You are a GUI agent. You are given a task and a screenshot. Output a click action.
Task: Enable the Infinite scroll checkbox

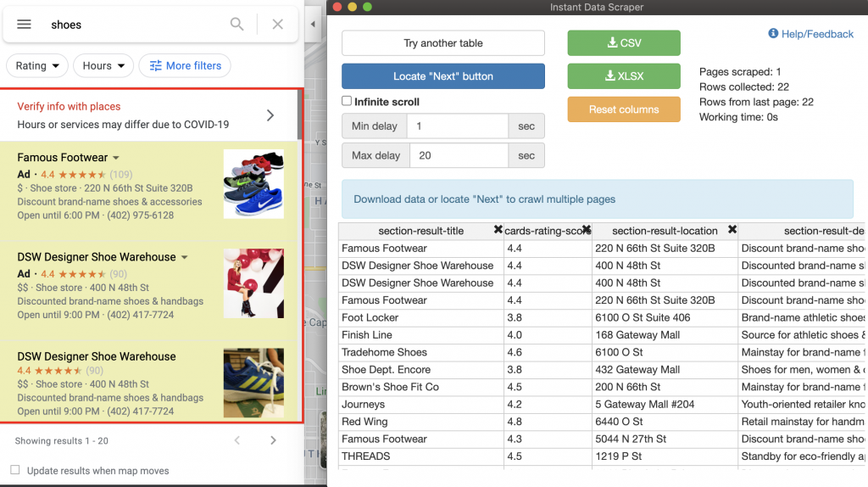tap(347, 101)
